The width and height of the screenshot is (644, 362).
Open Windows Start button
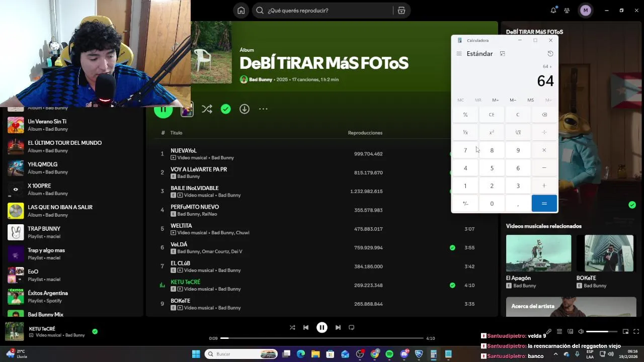(x=196, y=354)
